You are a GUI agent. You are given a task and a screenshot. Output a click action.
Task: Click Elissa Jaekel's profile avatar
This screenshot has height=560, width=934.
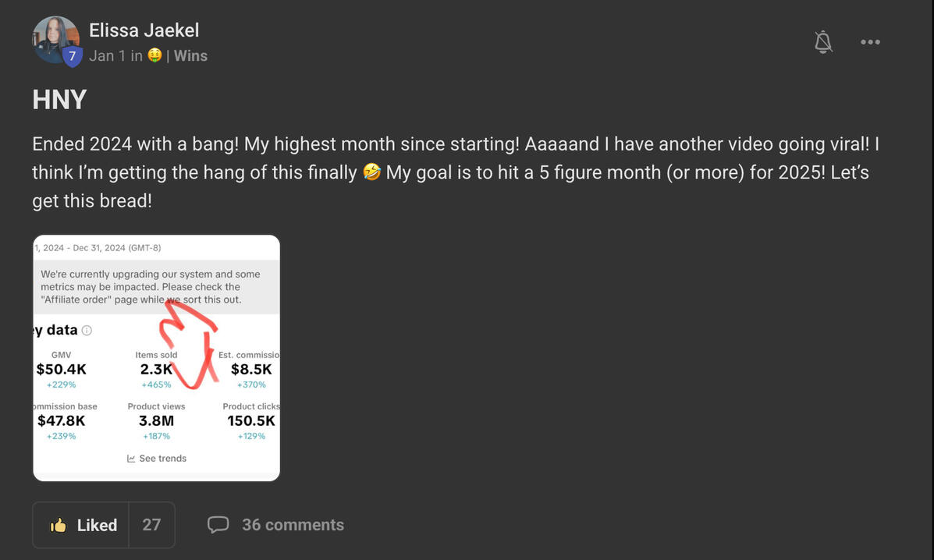[55, 38]
